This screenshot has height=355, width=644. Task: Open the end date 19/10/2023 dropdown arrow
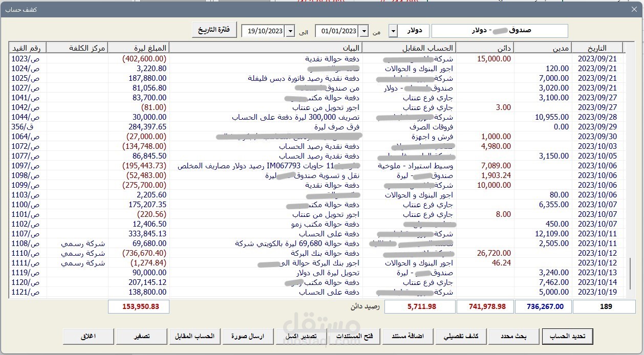point(290,31)
